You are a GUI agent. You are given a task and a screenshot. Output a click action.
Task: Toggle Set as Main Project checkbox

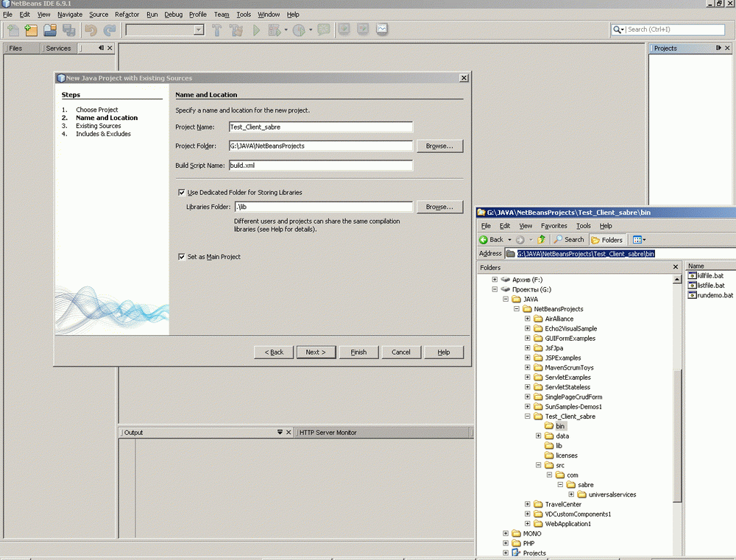point(182,257)
